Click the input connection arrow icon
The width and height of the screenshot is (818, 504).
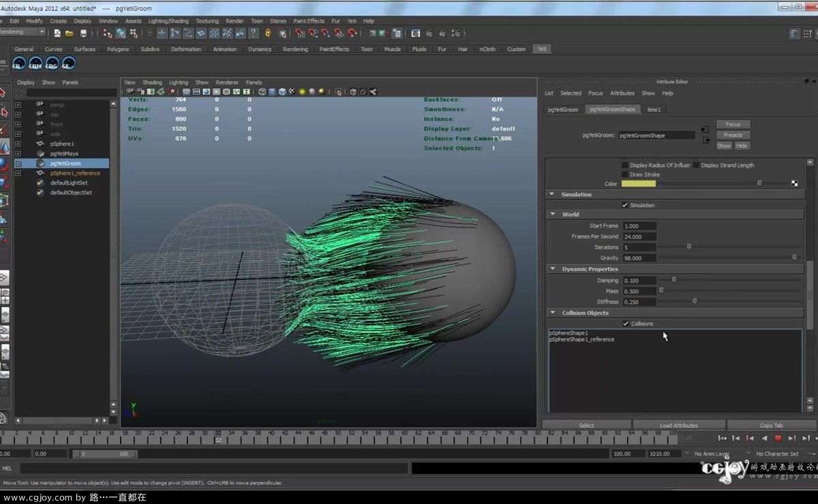coord(705,129)
